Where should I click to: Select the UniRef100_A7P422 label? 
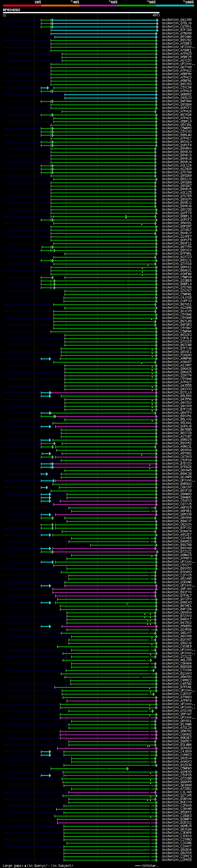point(177,71)
